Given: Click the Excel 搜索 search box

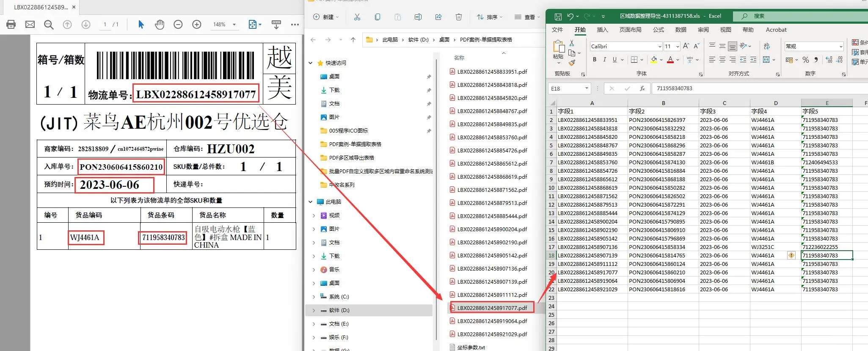Looking at the screenshot, I should tap(800, 16).
